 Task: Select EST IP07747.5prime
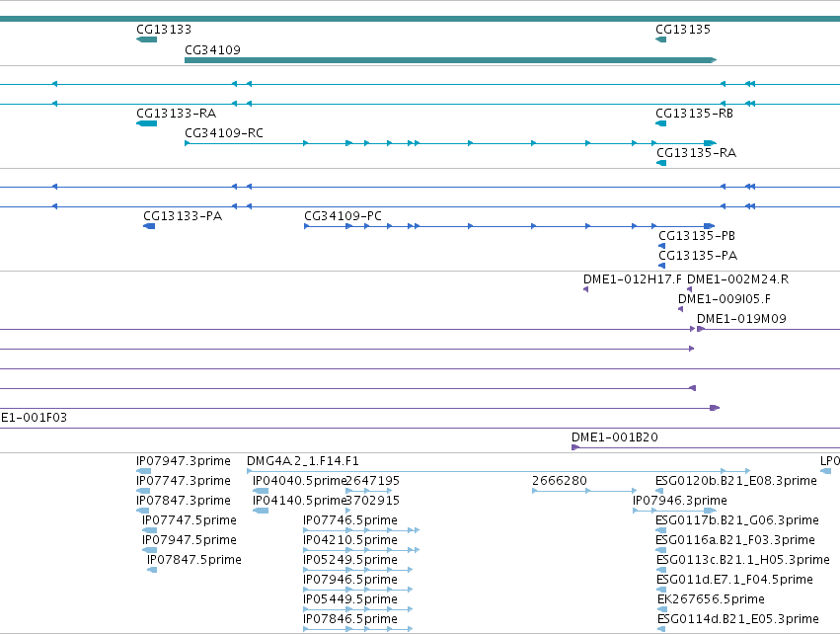pyautogui.click(x=190, y=520)
